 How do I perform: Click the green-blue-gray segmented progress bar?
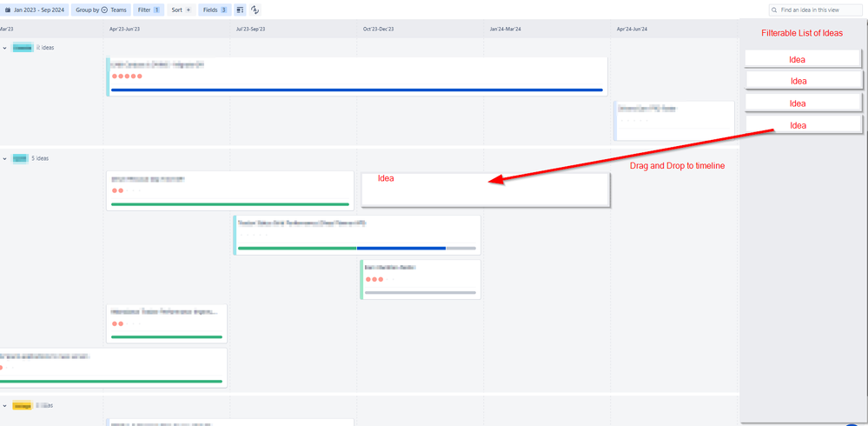click(357, 248)
